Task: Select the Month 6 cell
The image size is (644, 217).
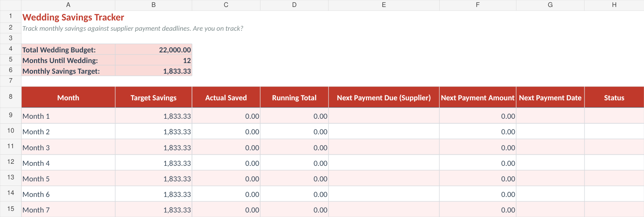Action: click(68, 194)
